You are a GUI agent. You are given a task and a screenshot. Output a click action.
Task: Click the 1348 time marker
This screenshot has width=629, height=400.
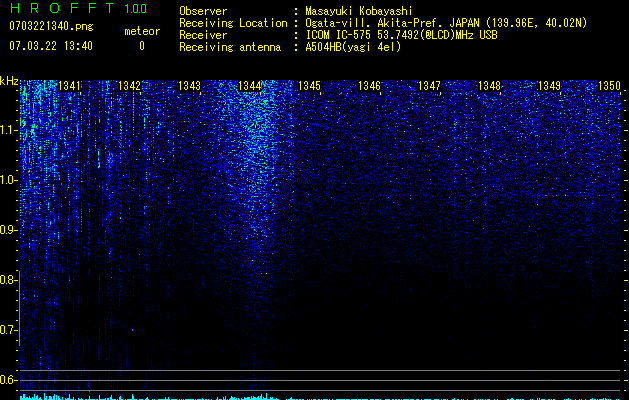click(489, 86)
